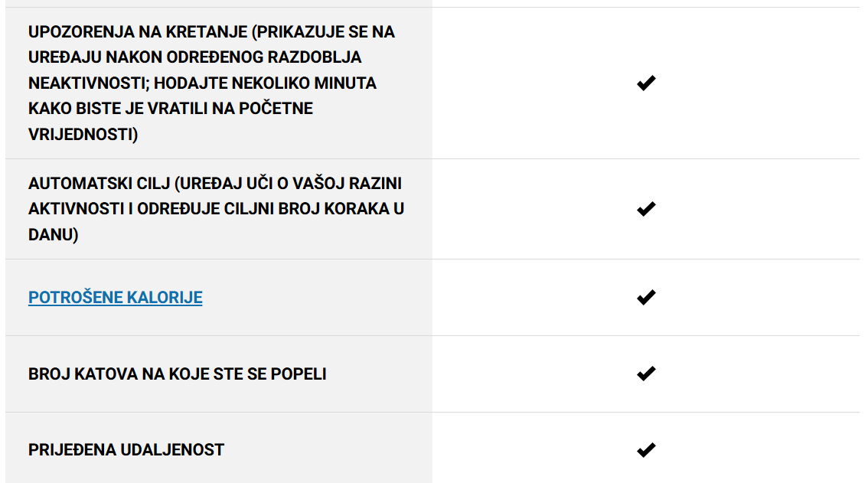The width and height of the screenshot is (868, 483).
Task: Select the BROJ KATOVA label text
Action: (177, 374)
